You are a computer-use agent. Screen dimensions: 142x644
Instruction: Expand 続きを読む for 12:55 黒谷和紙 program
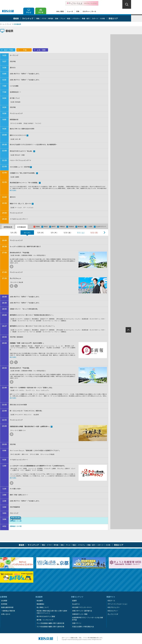13,190
